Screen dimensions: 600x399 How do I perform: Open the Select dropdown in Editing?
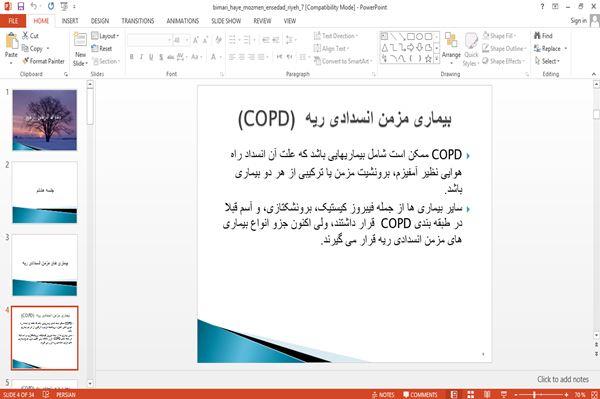(x=547, y=61)
